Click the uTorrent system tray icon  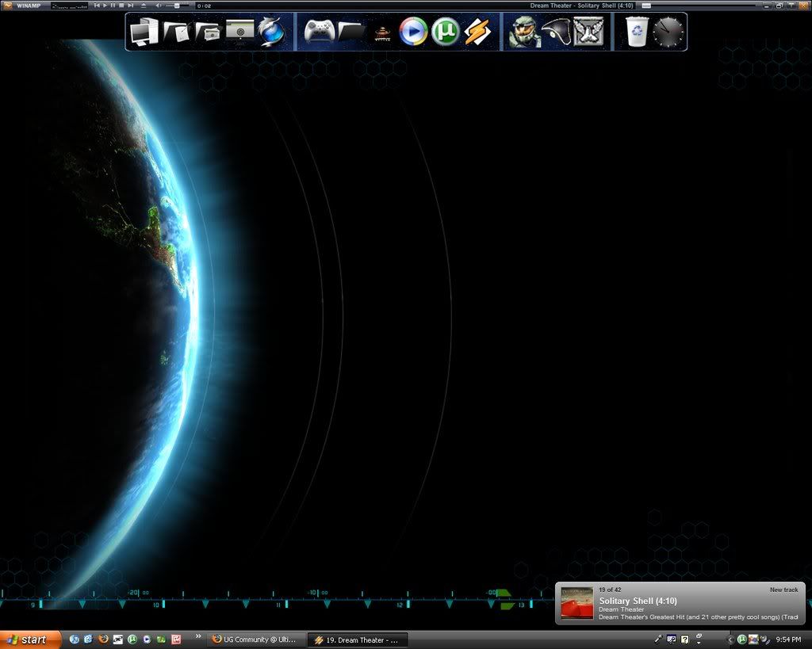(741, 640)
